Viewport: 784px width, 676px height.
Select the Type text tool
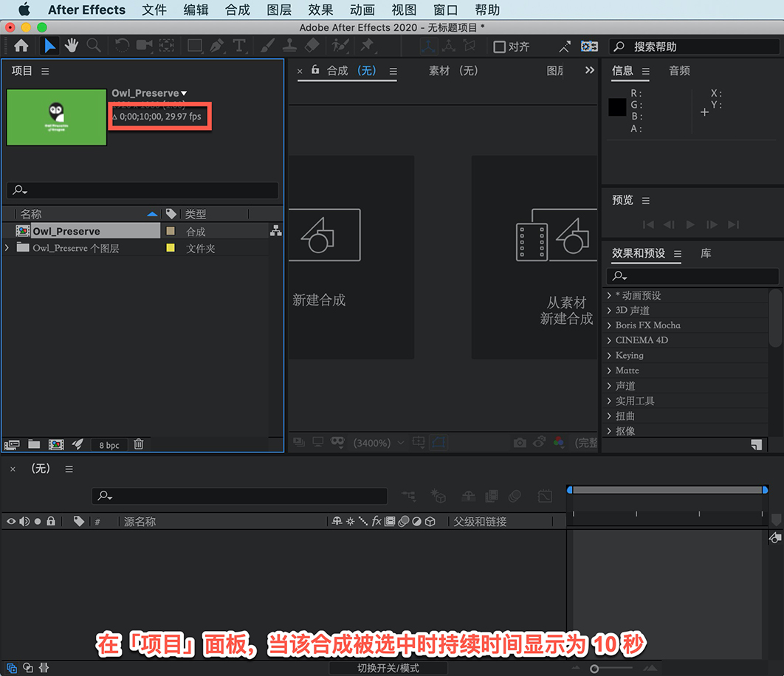(239, 46)
